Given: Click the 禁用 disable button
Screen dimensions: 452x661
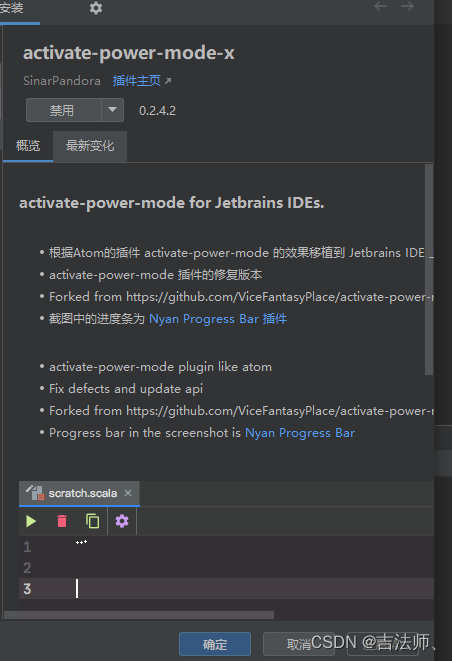Looking at the screenshot, I should (x=63, y=110).
